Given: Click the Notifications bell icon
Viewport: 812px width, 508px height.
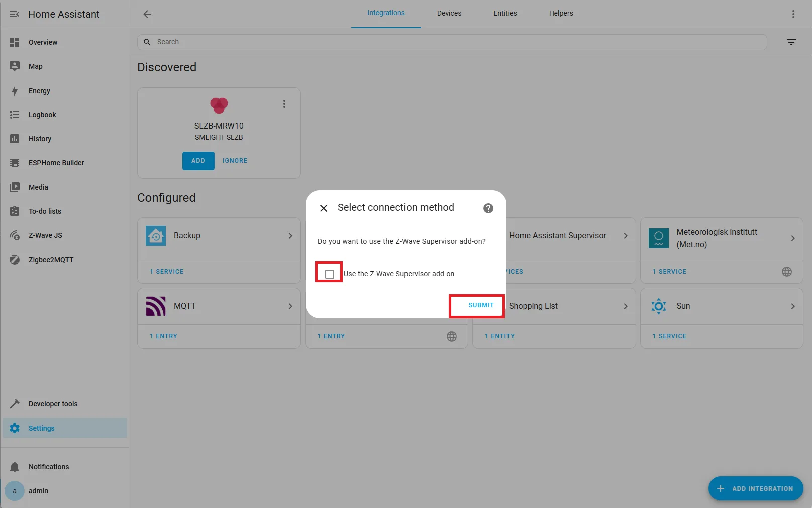Looking at the screenshot, I should point(15,466).
